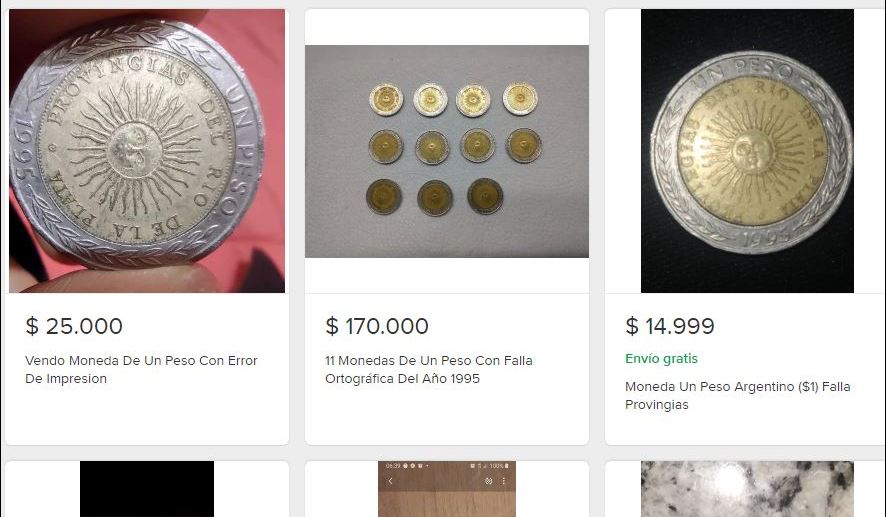
Task: Click the granite-textured thumbnail in the bottom row
Action: click(x=747, y=489)
